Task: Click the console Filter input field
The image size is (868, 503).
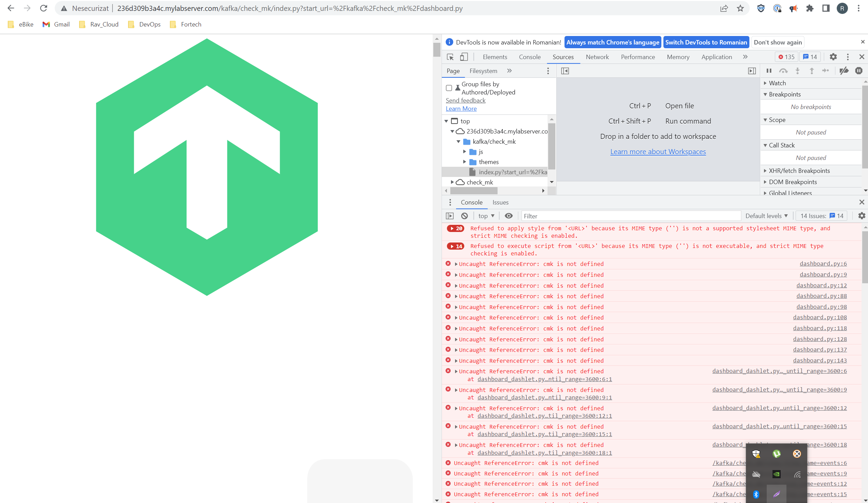Action: [630, 216]
